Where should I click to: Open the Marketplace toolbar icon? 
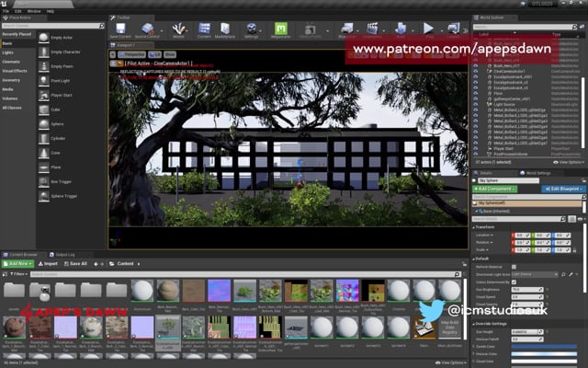[x=225, y=29]
